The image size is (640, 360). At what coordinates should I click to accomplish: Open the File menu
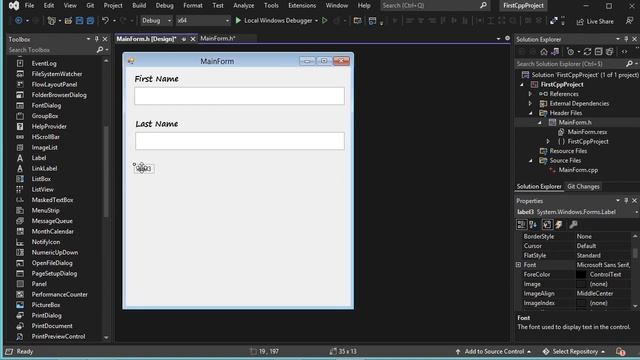29,5
